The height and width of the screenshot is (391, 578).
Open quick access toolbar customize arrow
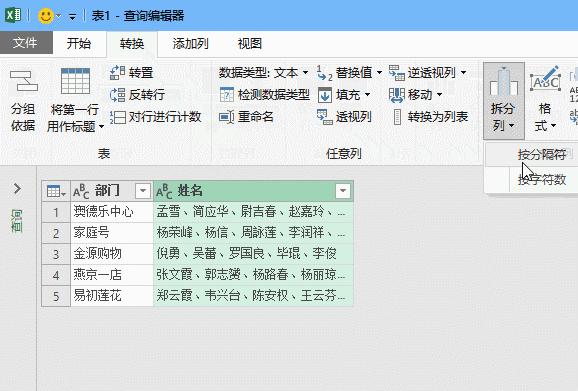click(x=73, y=17)
